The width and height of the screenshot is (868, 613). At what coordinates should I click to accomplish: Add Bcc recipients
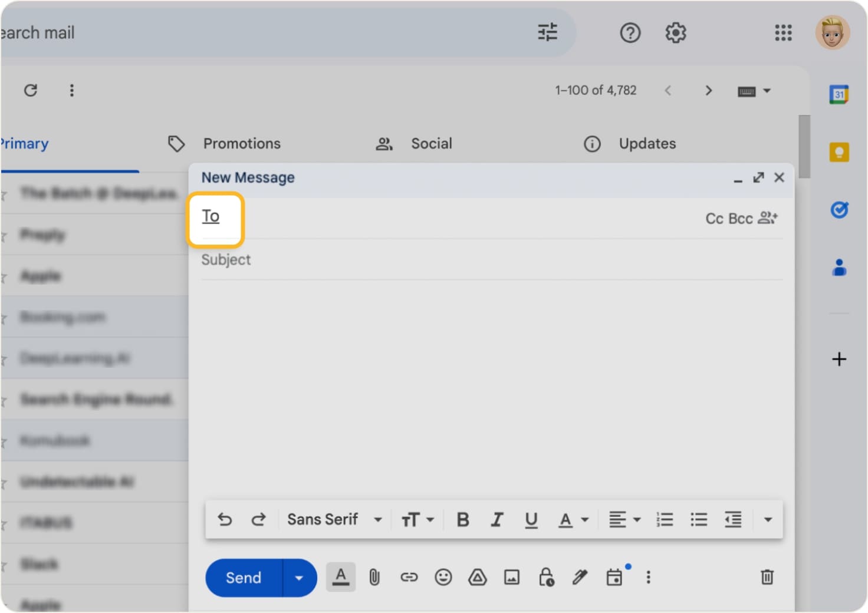click(x=741, y=218)
